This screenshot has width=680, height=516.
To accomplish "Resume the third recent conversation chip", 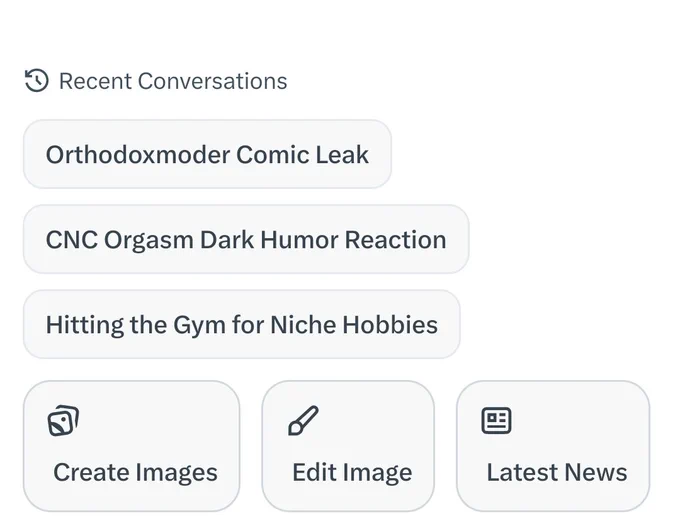I will pyautogui.click(x=242, y=324).
